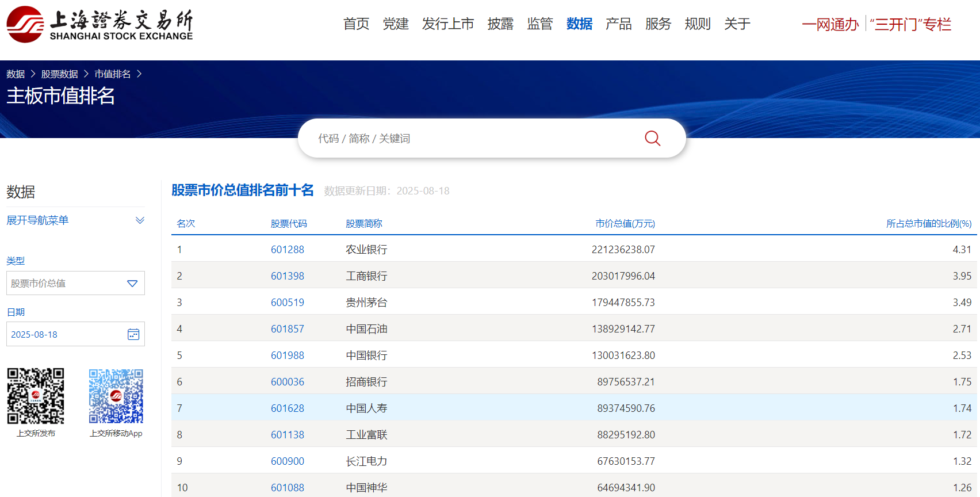Click the Shanghai Stock Exchange logo

(99, 25)
